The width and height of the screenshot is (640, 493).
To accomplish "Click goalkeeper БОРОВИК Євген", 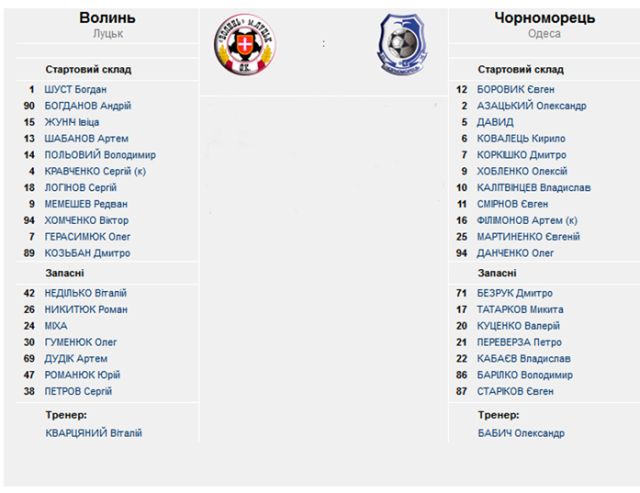I will (514, 89).
